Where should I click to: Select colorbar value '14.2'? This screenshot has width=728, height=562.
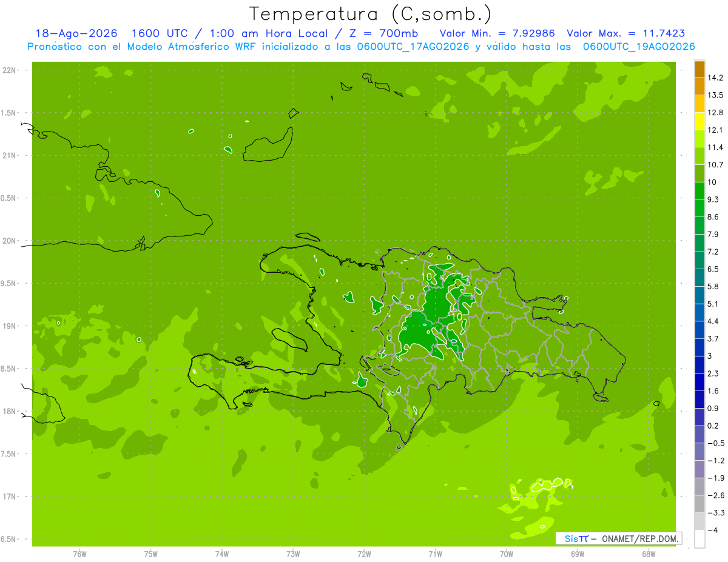point(715,78)
